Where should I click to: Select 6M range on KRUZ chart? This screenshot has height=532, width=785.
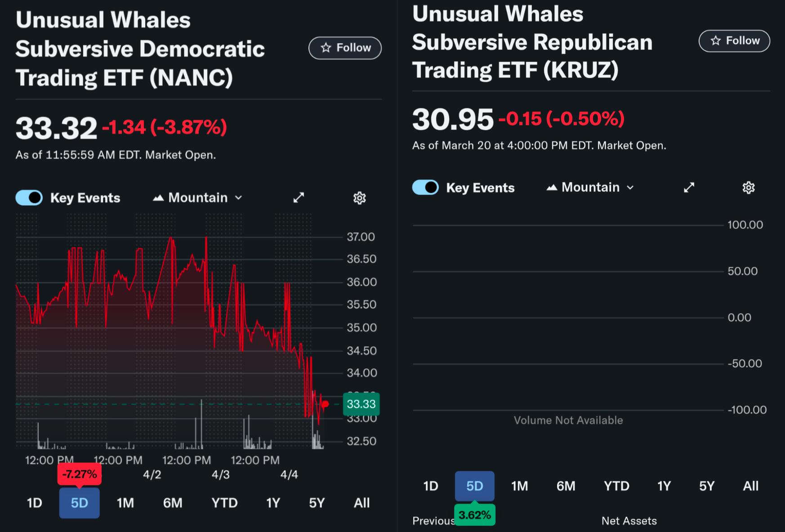(566, 486)
